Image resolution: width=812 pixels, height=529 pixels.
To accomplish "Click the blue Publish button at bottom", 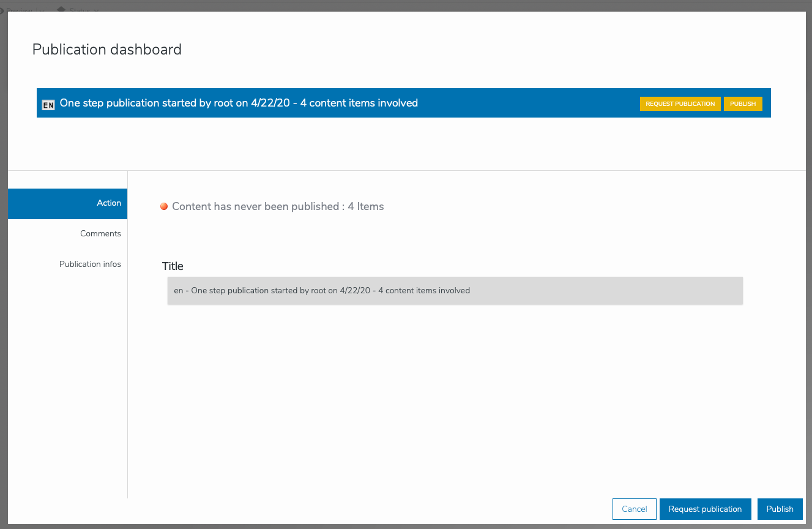I will tap(780, 509).
